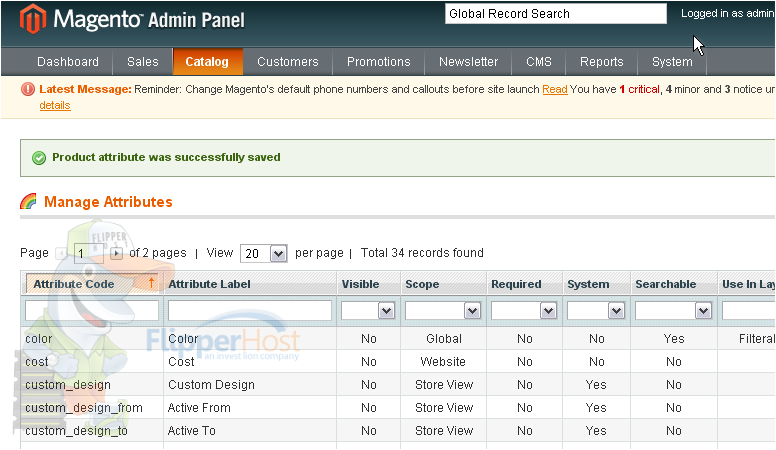Open the Searchable filter dropdown
Viewport: 776px width, 450px height.
point(674,311)
